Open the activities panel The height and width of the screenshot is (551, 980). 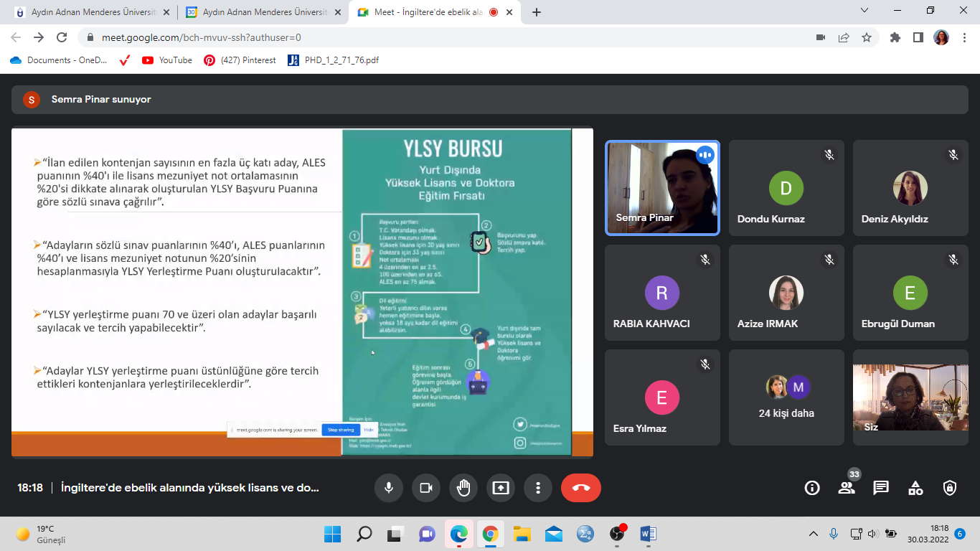(x=915, y=488)
